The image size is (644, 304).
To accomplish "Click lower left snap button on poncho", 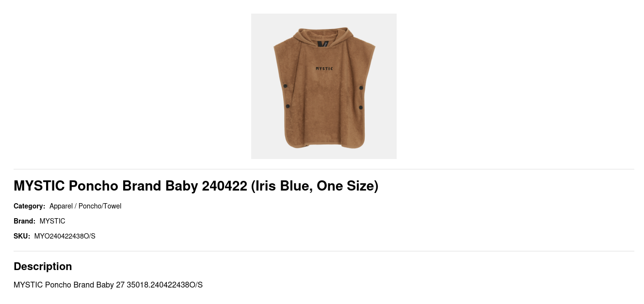I will (x=288, y=106).
